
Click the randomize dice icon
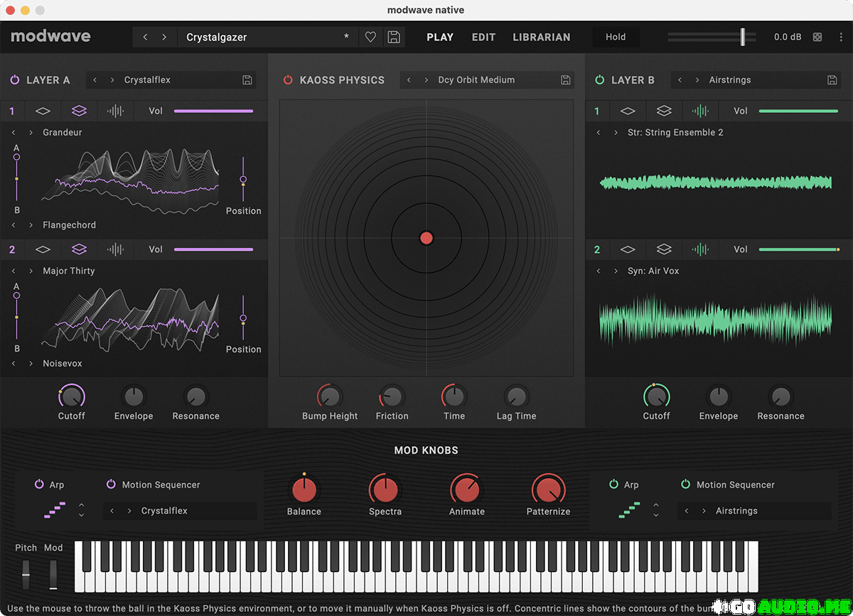tap(817, 37)
